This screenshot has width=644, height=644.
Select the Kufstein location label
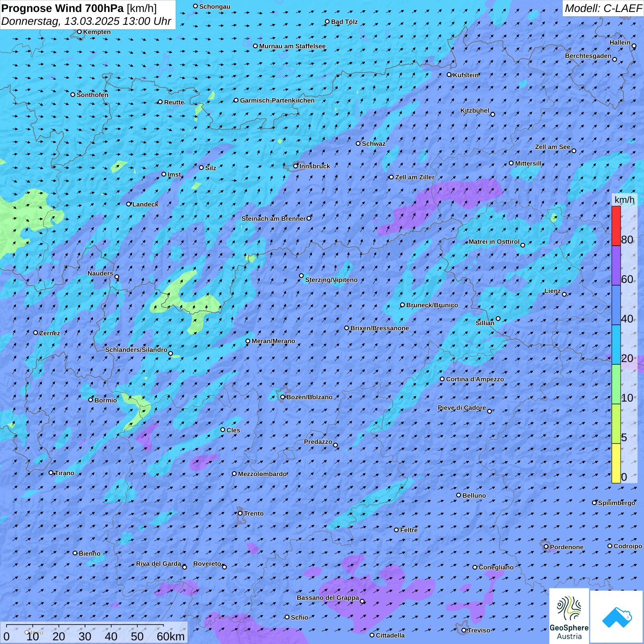[x=466, y=75]
